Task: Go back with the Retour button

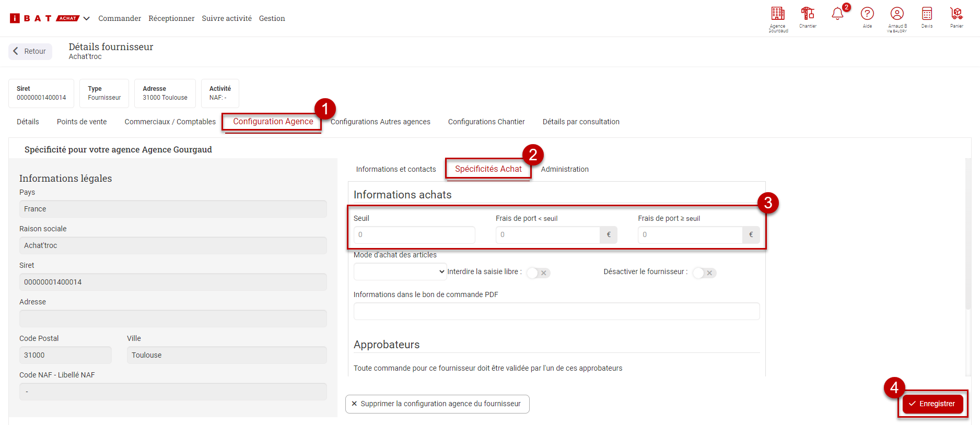Action: (30, 51)
